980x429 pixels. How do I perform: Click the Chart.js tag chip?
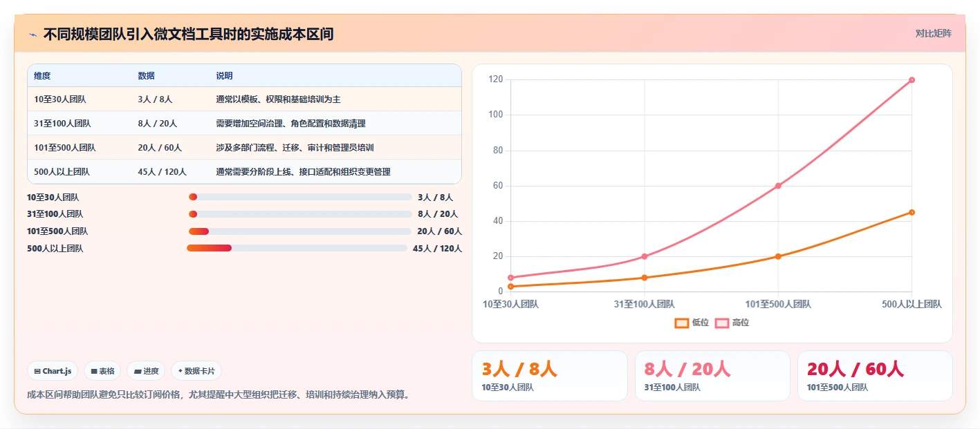[x=53, y=371]
